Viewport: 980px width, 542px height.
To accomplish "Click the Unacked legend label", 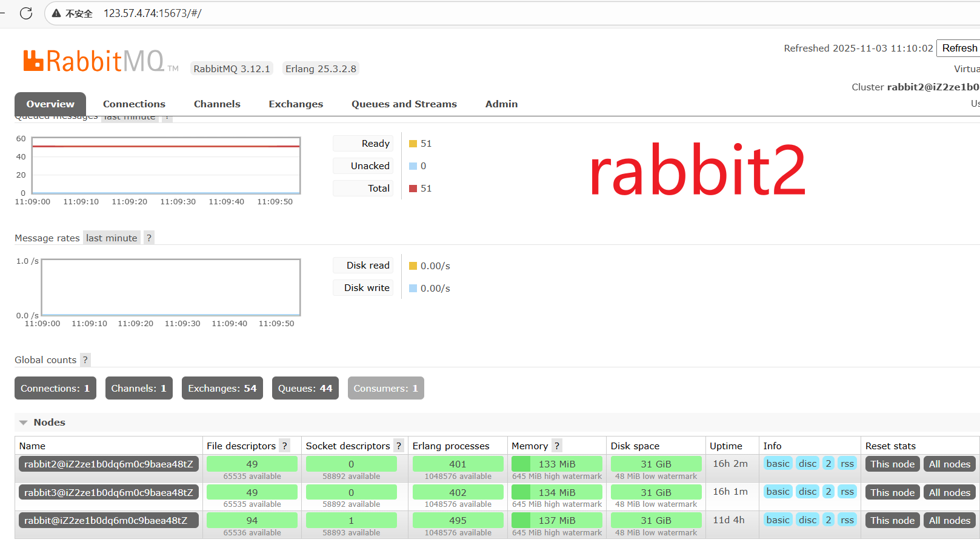I will coord(363,166).
